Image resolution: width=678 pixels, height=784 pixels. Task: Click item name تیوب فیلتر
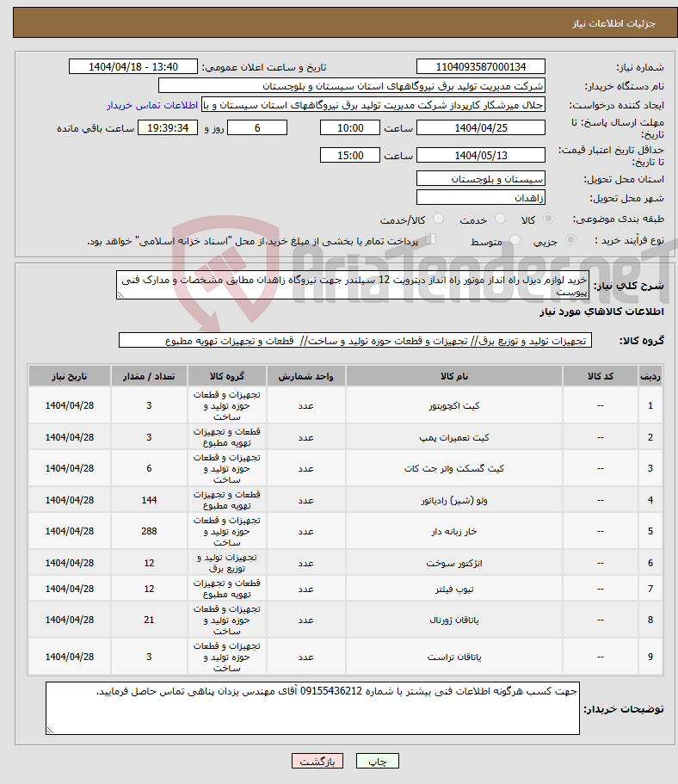(x=454, y=589)
